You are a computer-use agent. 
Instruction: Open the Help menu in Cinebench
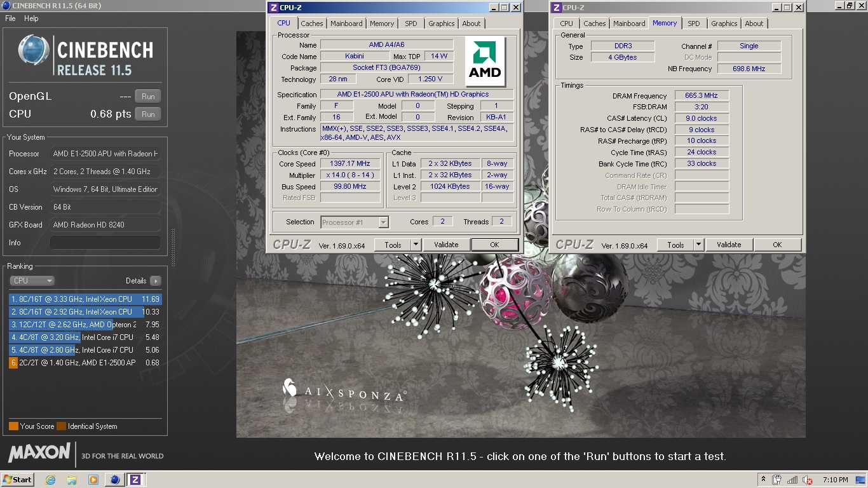31,18
